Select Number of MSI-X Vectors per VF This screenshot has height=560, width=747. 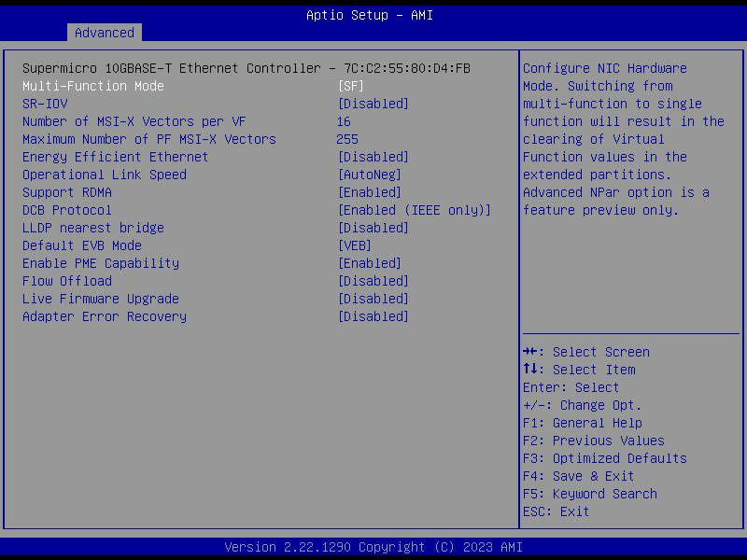pyautogui.click(x=134, y=121)
